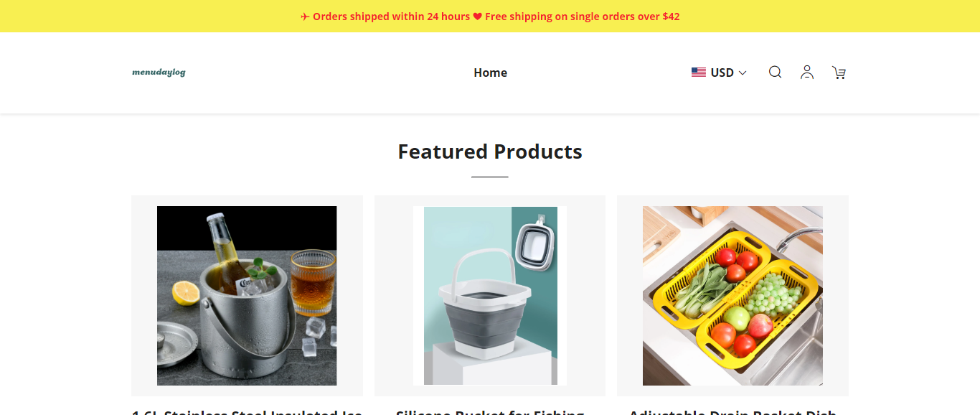Open the search magnifier icon
Viewport: 980px width, 415px height.
point(775,73)
